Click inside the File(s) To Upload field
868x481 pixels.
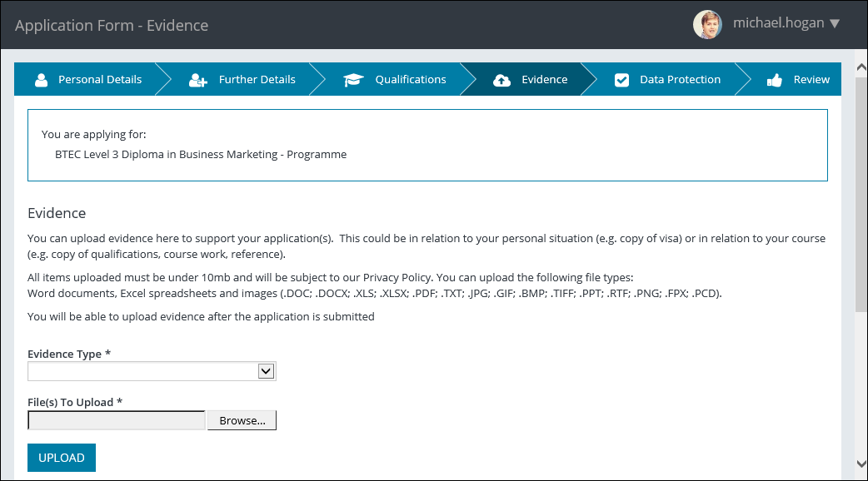[115, 419]
